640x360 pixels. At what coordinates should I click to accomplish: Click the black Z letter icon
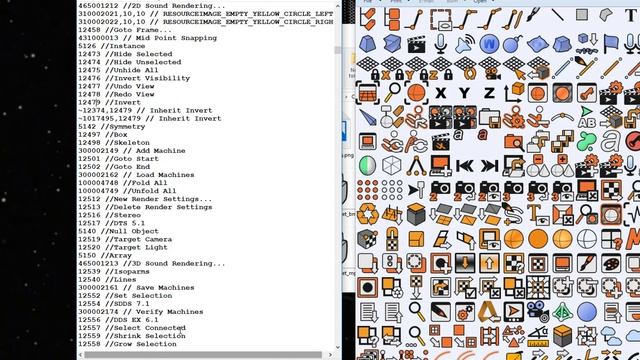point(489,93)
